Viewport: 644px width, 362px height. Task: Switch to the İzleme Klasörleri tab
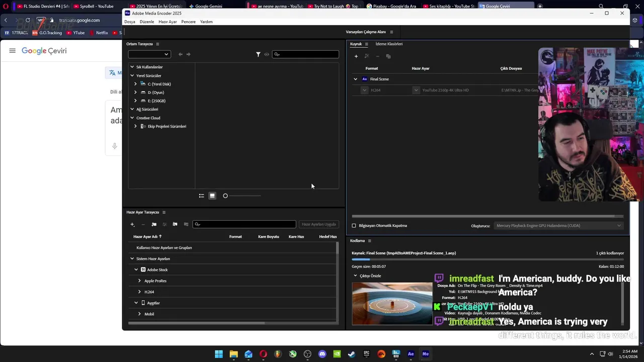tap(389, 44)
